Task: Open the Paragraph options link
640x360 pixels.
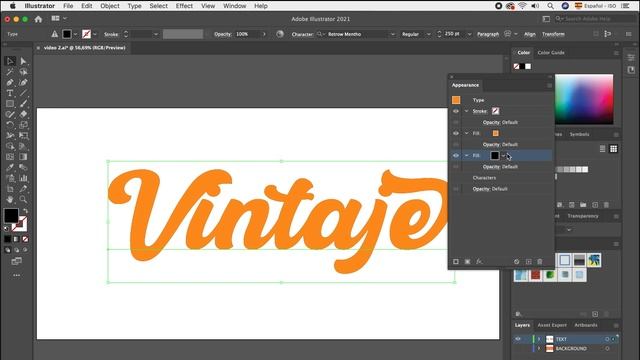Action: click(488, 34)
